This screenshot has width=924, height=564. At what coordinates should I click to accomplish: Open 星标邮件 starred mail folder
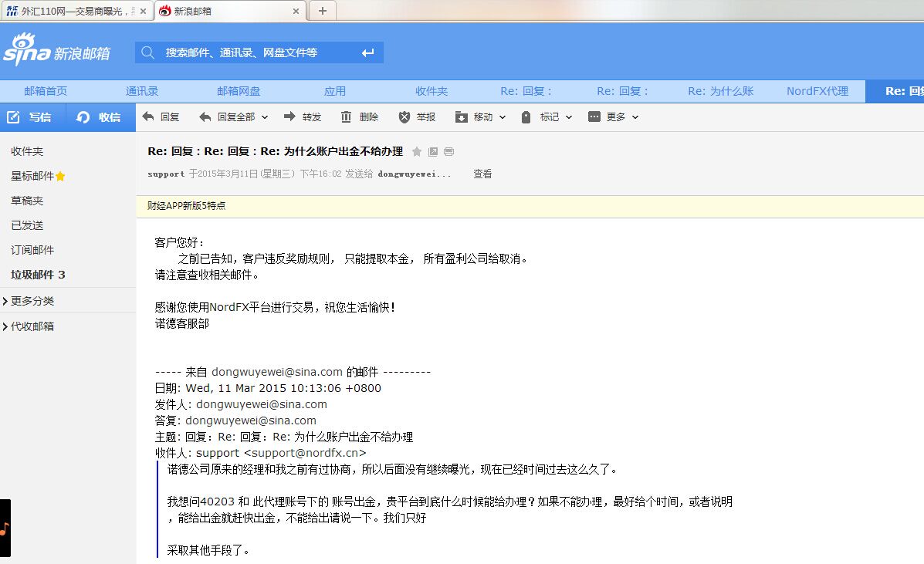tap(38, 176)
